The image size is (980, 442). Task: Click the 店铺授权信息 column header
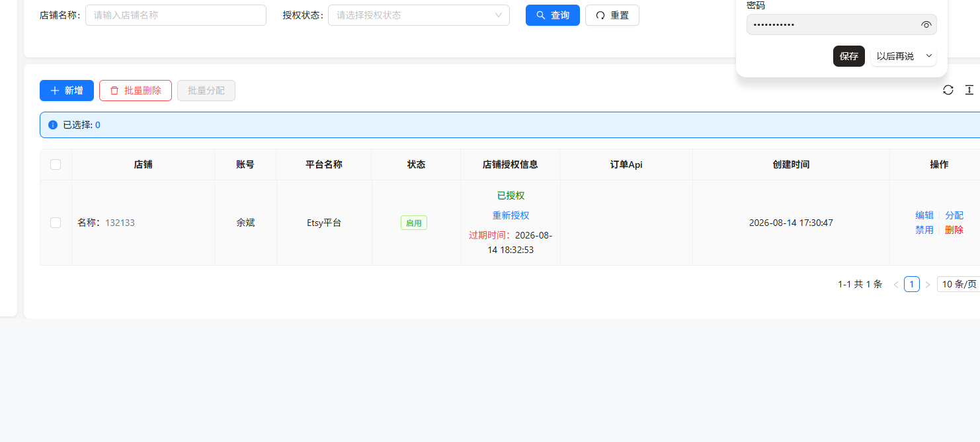510,165
